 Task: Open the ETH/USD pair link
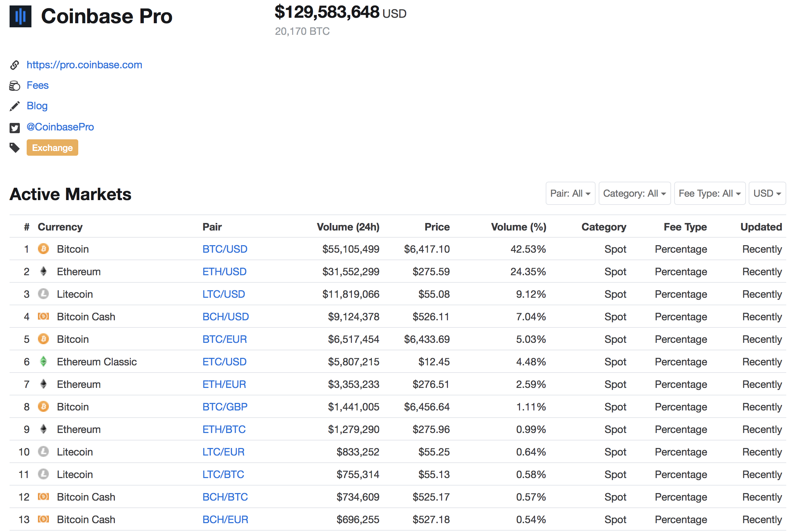tap(224, 271)
